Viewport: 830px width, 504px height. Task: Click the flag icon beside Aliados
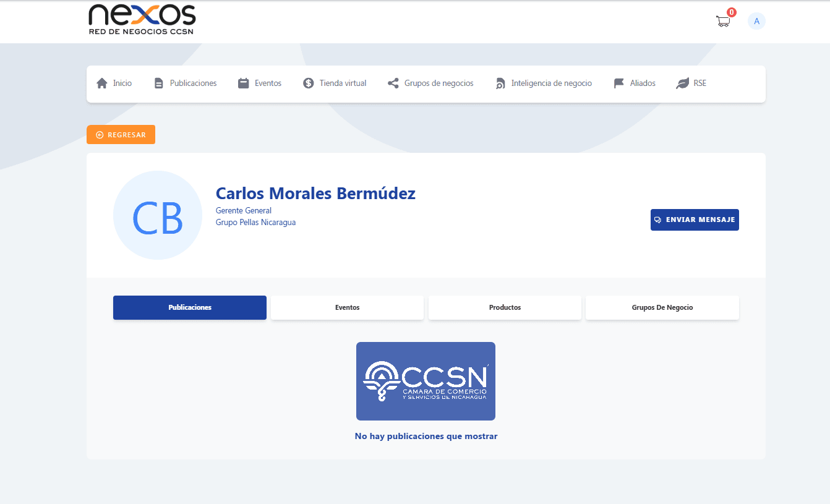pos(619,83)
